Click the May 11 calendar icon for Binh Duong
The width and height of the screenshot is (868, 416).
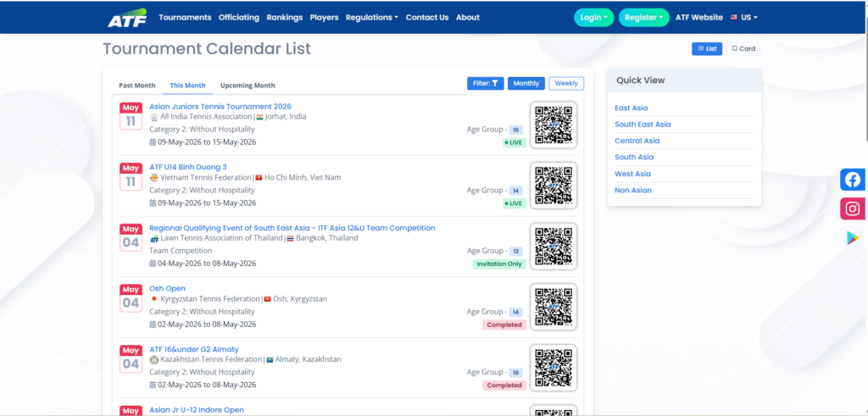pyautogui.click(x=131, y=176)
